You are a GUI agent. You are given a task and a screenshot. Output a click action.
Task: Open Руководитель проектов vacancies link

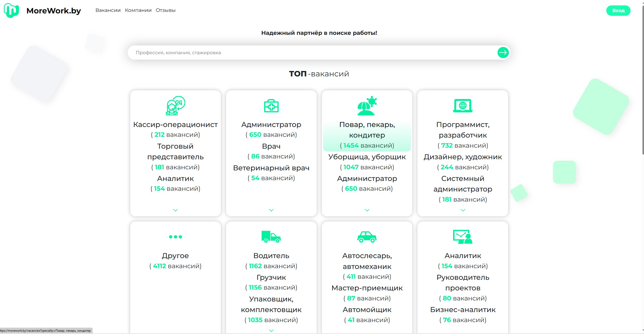[x=463, y=283]
